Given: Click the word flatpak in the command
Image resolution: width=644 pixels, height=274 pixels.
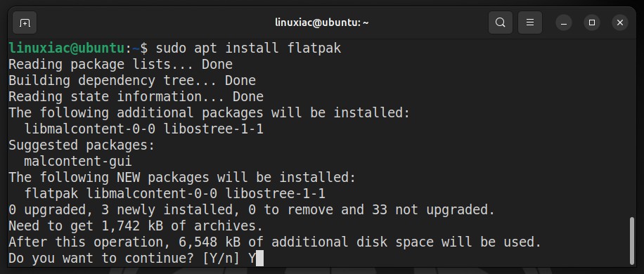Looking at the screenshot, I should [314, 48].
